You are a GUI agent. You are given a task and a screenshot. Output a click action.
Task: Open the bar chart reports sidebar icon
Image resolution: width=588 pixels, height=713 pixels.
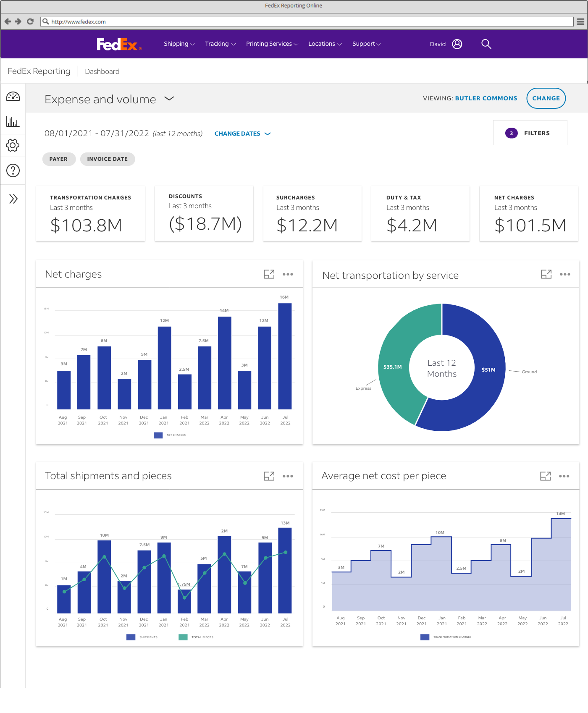click(x=13, y=122)
